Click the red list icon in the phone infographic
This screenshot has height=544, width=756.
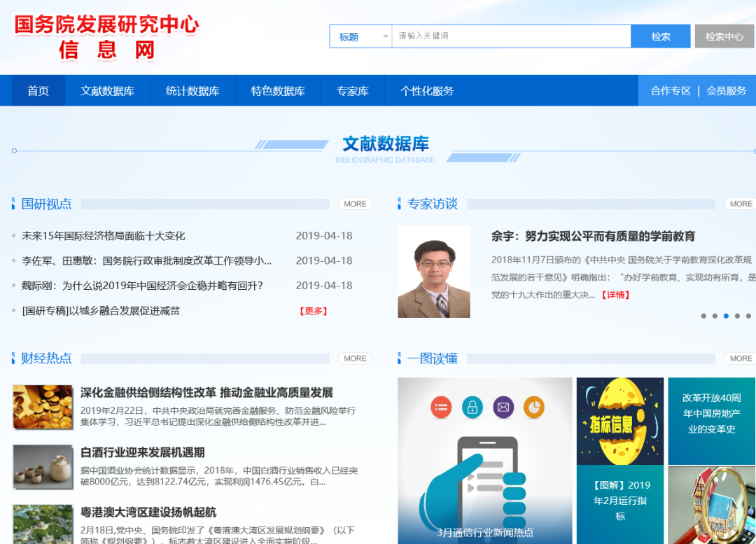(441, 406)
